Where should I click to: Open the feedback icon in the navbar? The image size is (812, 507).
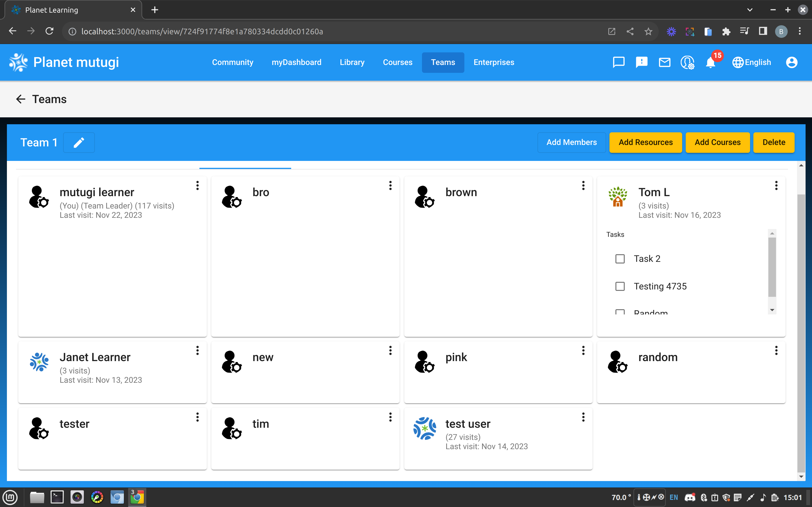pyautogui.click(x=642, y=62)
